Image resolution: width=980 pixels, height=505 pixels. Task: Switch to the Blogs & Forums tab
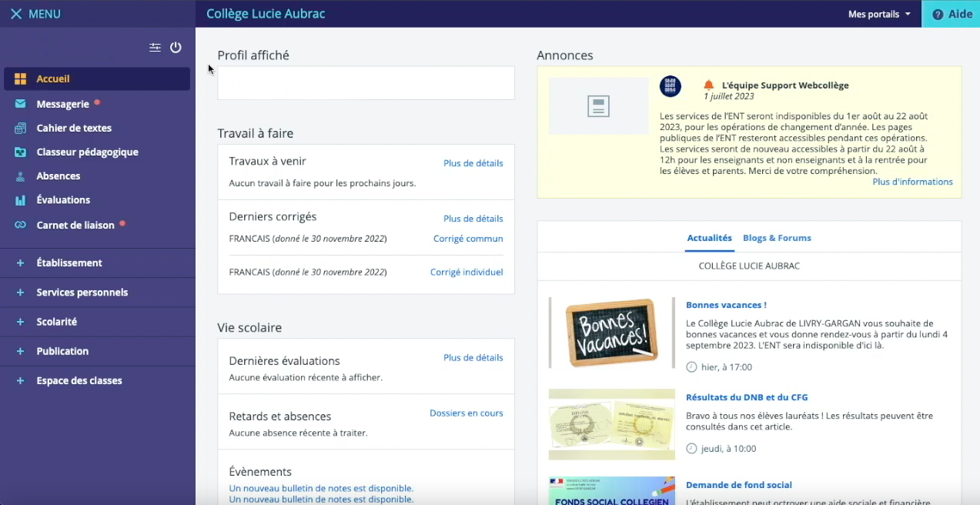point(777,238)
